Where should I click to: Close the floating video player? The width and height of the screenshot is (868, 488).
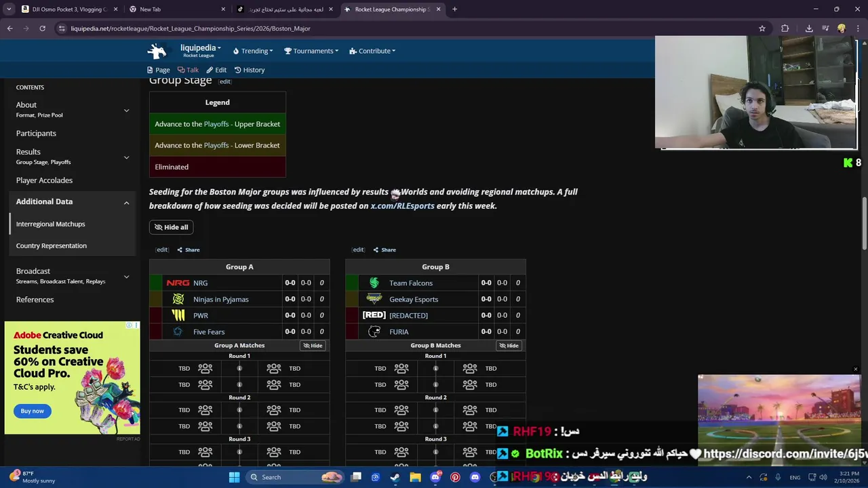click(855, 369)
